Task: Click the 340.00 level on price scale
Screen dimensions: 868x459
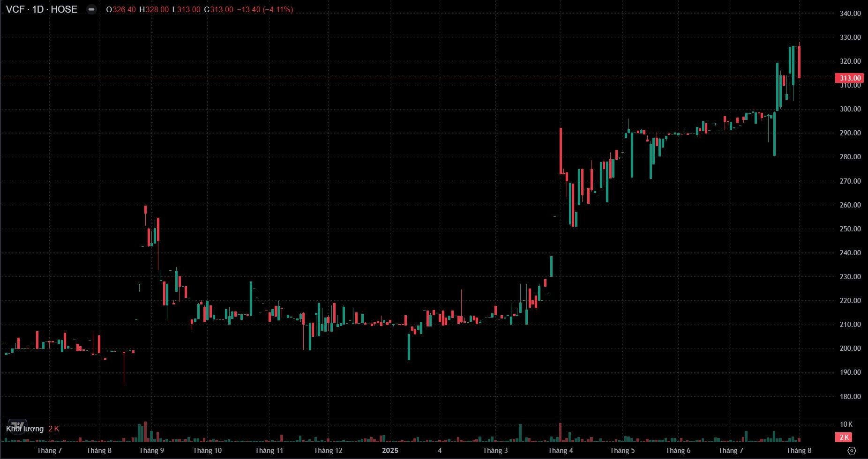Action: pos(850,14)
